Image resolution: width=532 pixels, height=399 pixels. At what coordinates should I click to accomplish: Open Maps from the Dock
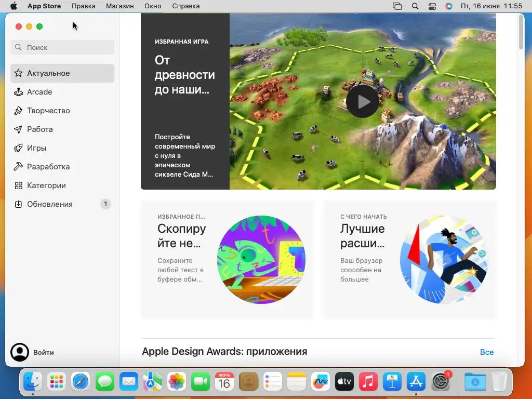(x=153, y=382)
